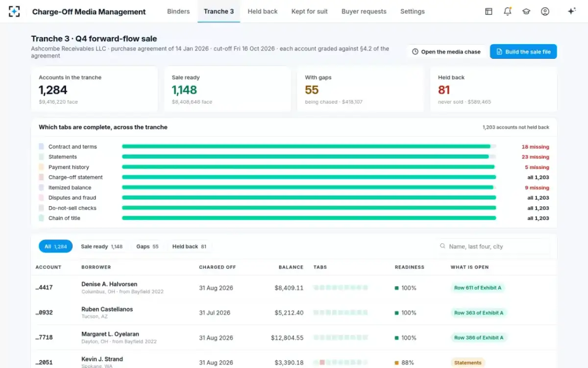Screen dimensions: 588x368
Task: Select the Tranche 3 tab
Action: (x=219, y=11)
